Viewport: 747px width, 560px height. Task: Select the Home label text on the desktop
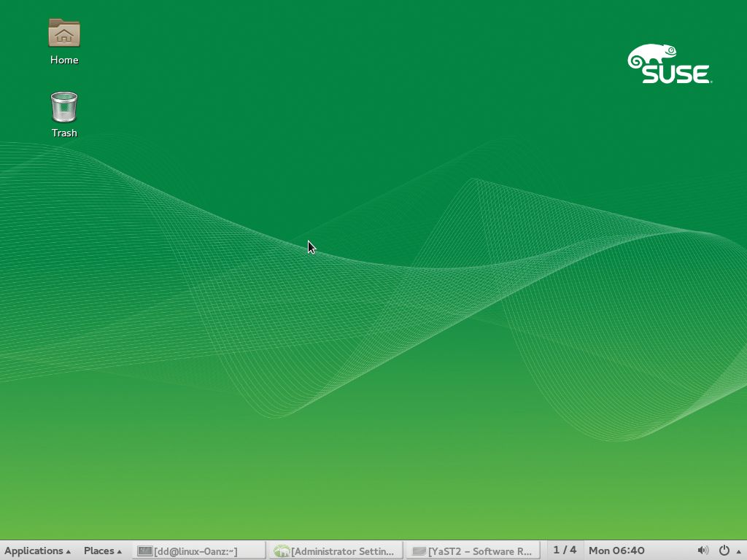point(64,60)
